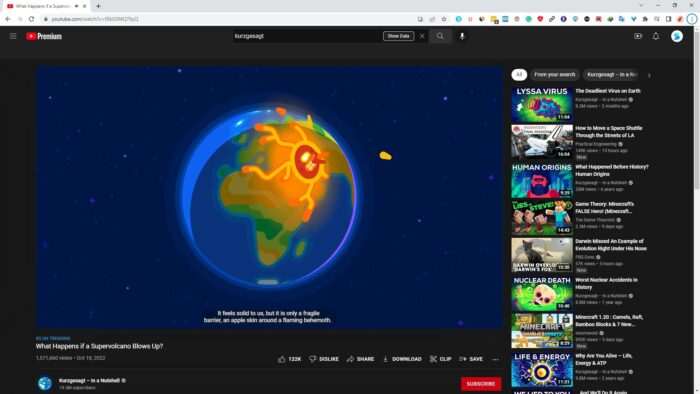700x394 pixels.
Task: Open the Lyssa Virus video thumbnail
Action: point(542,104)
